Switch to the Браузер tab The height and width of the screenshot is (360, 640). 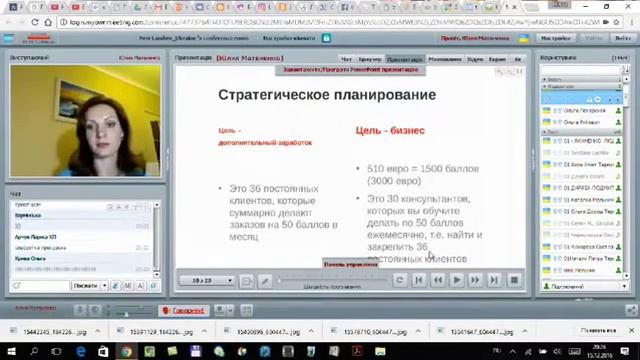point(370,59)
